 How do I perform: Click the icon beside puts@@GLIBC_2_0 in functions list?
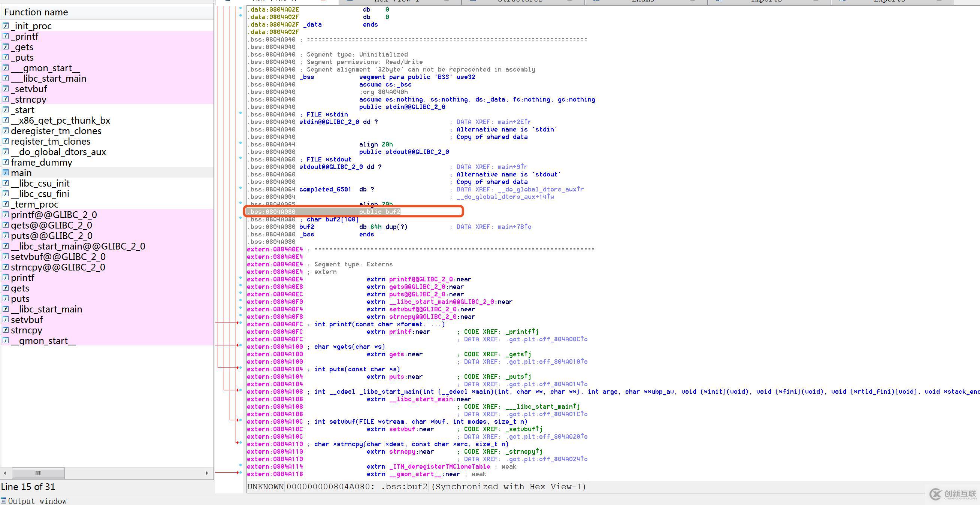(x=6, y=236)
